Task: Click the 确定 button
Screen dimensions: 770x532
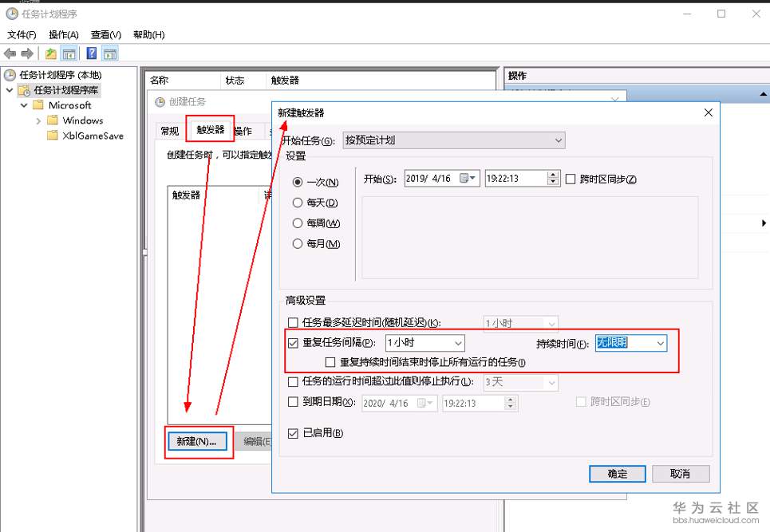Action: (x=616, y=473)
